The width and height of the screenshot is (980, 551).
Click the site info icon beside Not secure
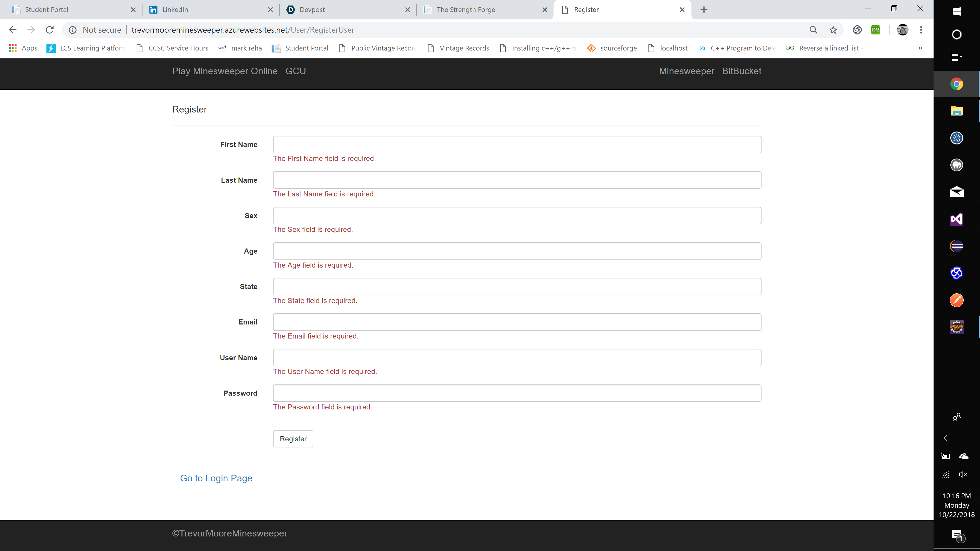click(x=73, y=30)
